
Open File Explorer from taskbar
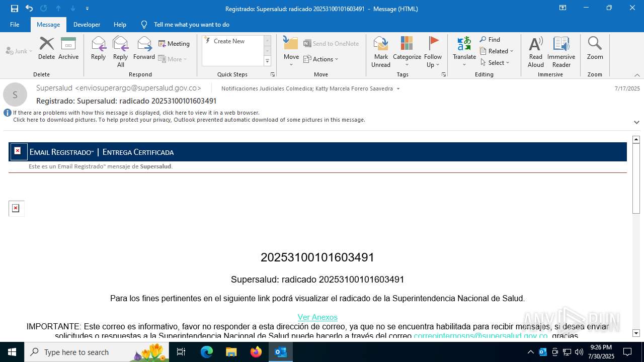[x=231, y=352]
